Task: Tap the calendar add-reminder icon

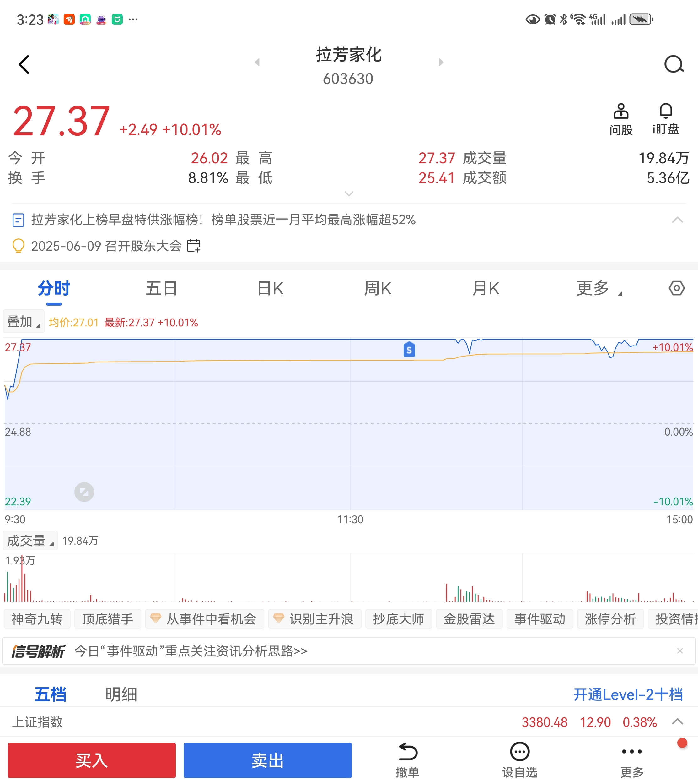Action: 194,246
